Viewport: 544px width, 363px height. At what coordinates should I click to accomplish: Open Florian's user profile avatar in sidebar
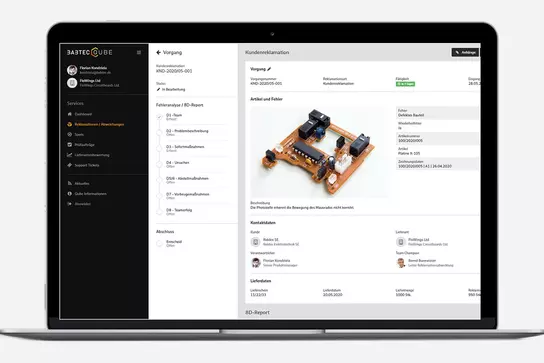[72, 70]
